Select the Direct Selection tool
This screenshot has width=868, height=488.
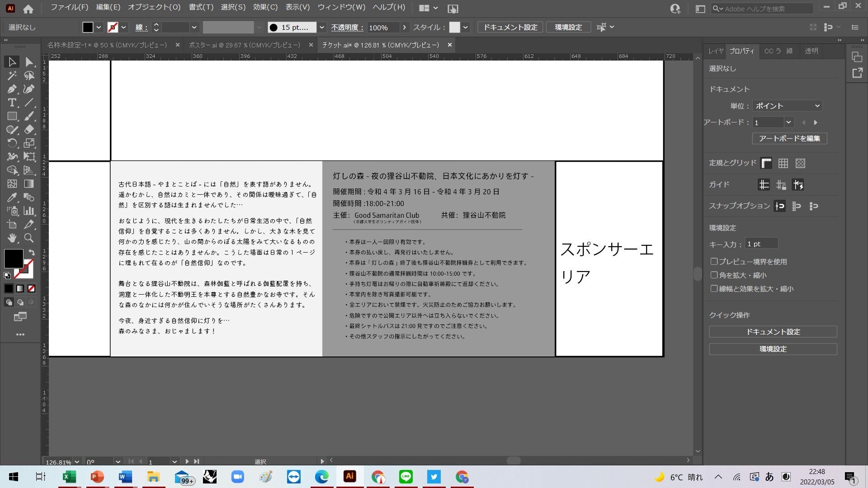tap(29, 62)
